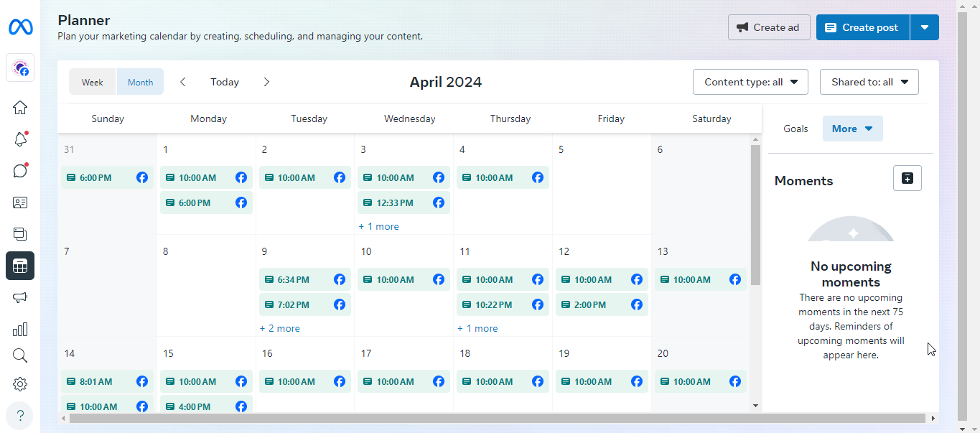Click the calendar vertical scrollbar thumb
The width and height of the screenshot is (980, 433).
[x=755, y=215]
